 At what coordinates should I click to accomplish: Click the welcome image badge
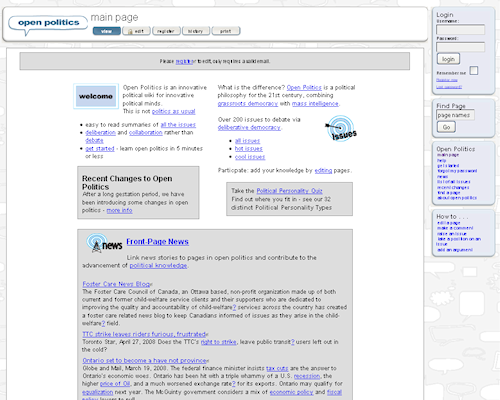click(x=96, y=96)
